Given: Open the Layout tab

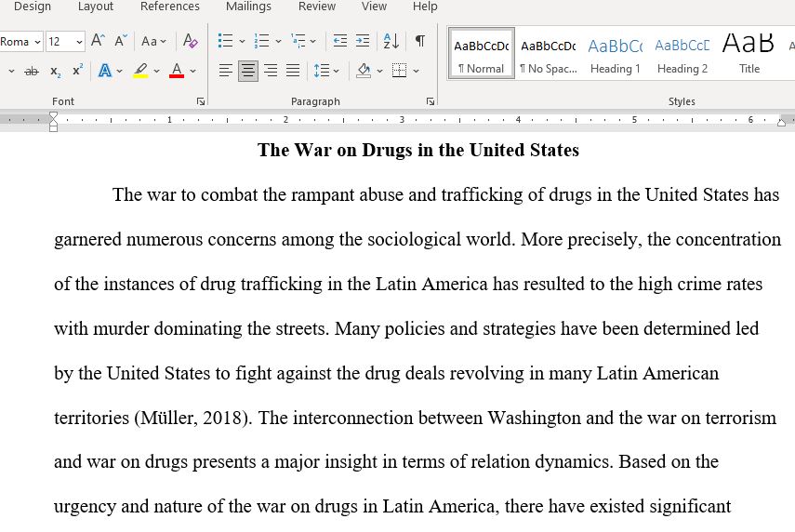Looking at the screenshot, I should (96, 7).
